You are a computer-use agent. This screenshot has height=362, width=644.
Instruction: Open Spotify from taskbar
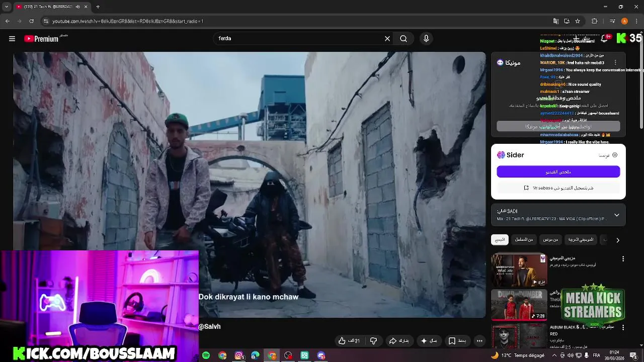click(206, 355)
